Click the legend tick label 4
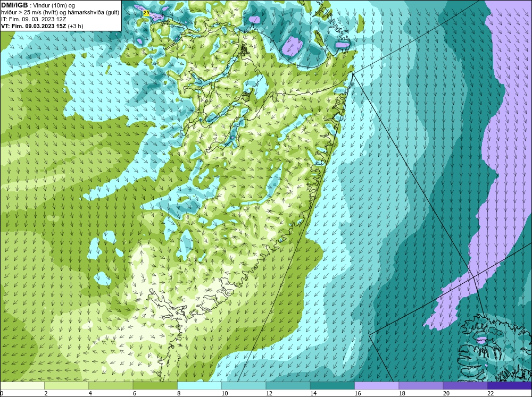This screenshot has height=397, width=532. (x=90, y=393)
